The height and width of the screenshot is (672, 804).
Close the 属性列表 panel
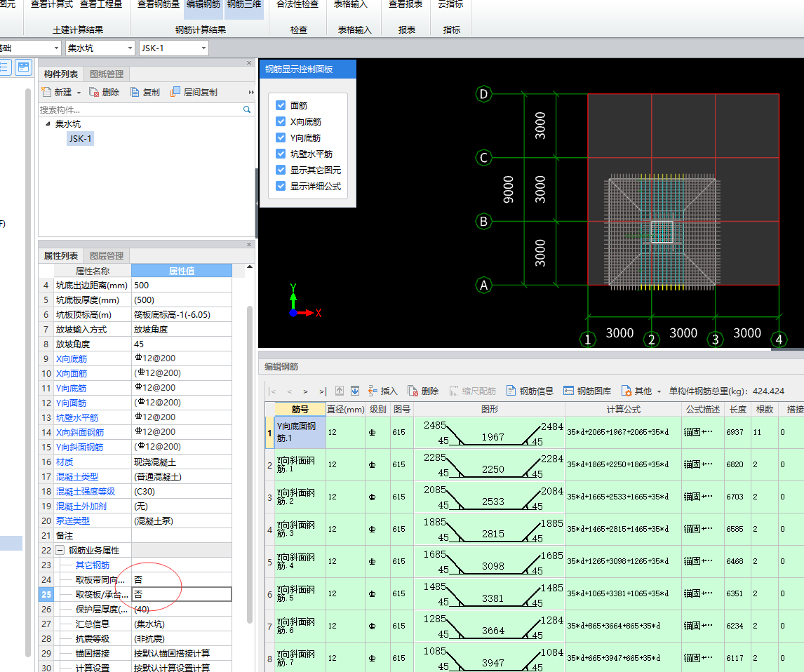pyautogui.click(x=249, y=245)
